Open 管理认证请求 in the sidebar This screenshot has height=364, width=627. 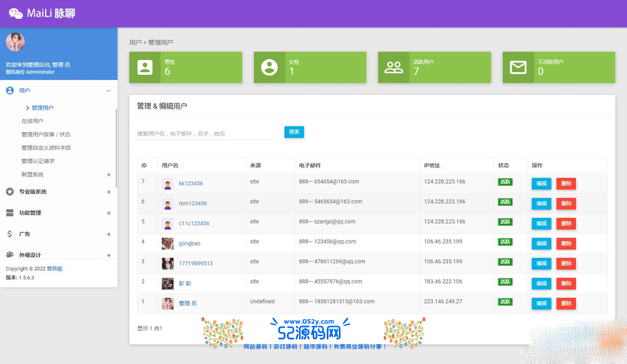[38, 161]
